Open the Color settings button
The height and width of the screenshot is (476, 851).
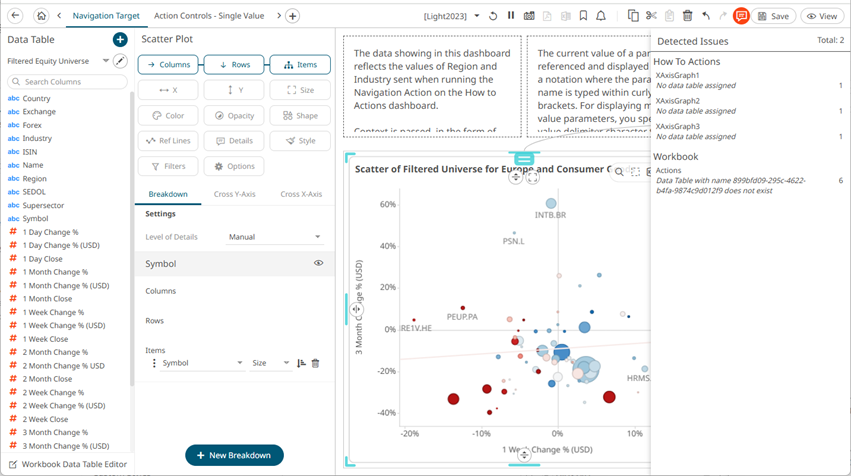pyautogui.click(x=167, y=115)
